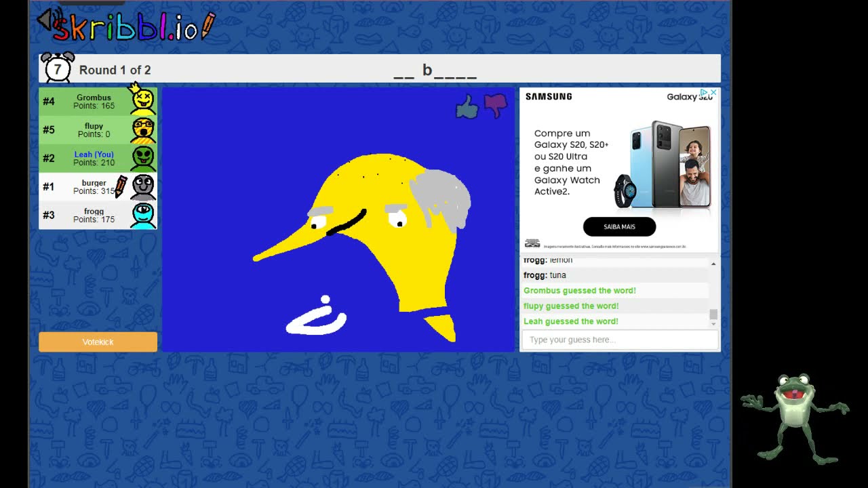Select Grombus player avatar
This screenshot has height=488, width=868.
[143, 100]
